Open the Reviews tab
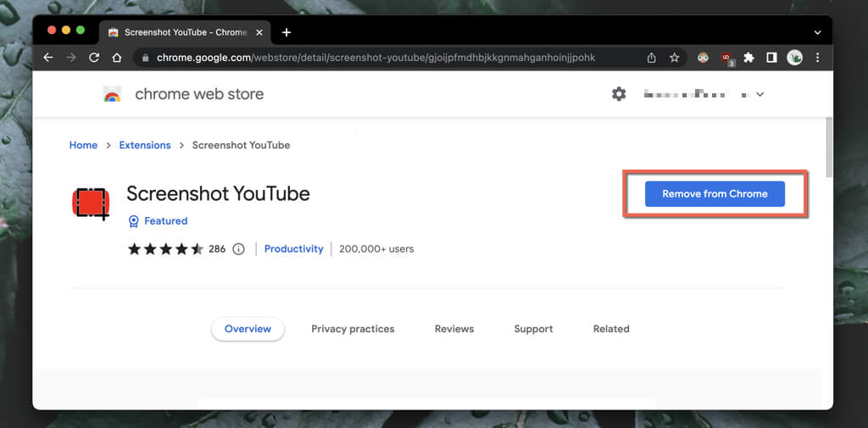868x428 pixels. (454, 329)
